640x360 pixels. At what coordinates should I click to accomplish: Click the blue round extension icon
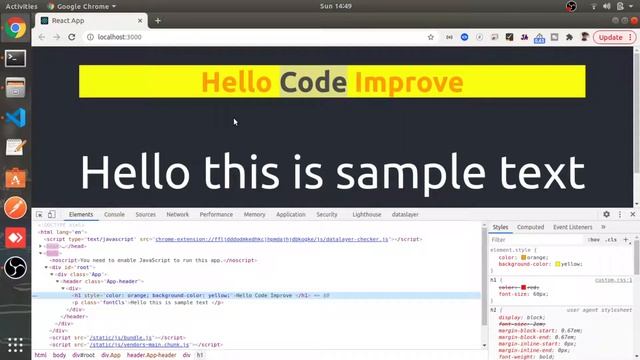click(464, 37)
